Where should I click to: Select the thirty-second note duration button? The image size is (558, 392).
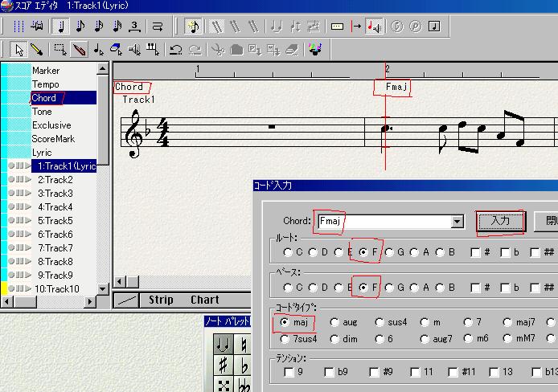tap(117, 27)
